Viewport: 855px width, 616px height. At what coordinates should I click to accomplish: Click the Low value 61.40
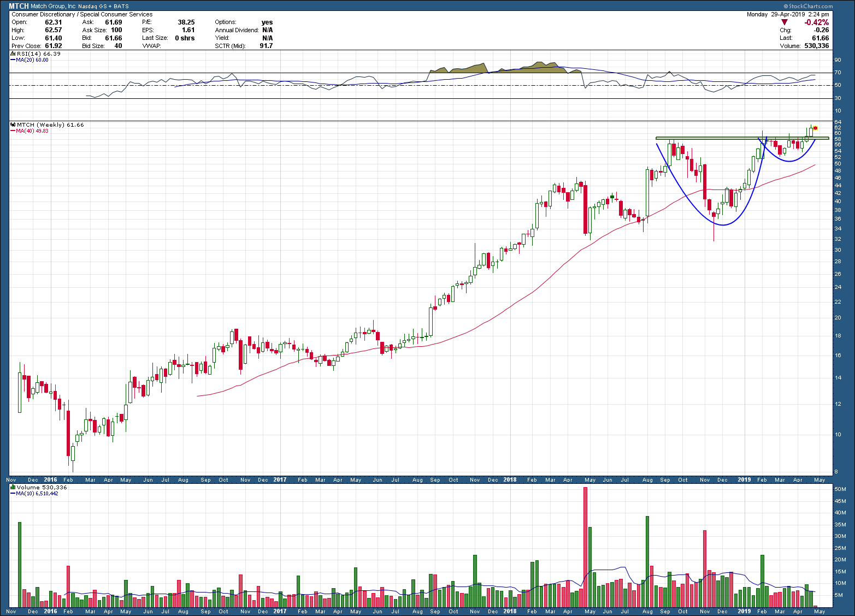tap(54, 38)
